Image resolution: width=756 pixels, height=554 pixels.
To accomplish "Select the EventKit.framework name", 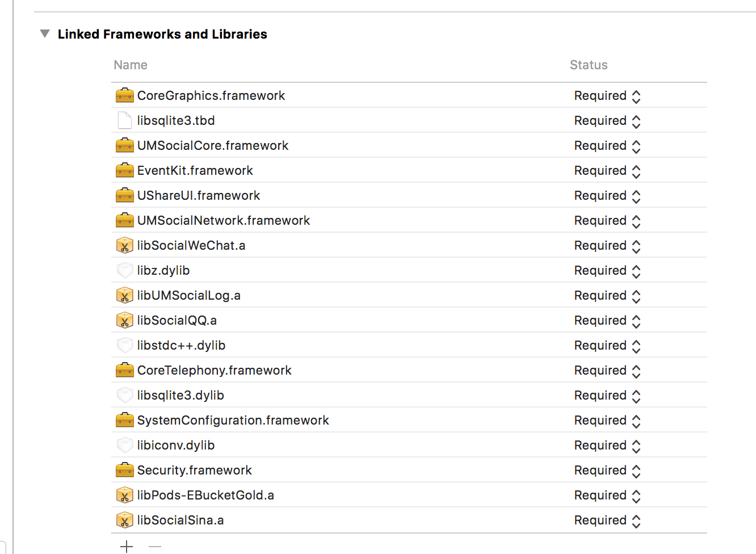I will tap(195, 170).
